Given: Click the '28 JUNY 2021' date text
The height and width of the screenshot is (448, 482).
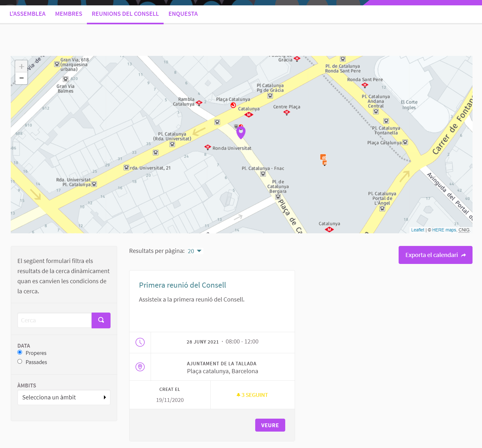Looking at the screenshot, I should point(203,342).
